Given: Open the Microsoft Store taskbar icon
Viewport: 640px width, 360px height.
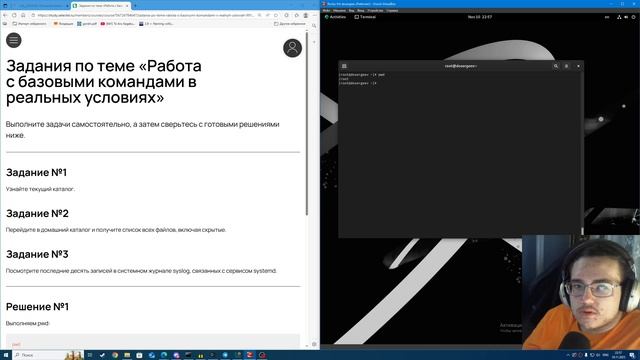Looking at the screenshot, I should point(139,355).
